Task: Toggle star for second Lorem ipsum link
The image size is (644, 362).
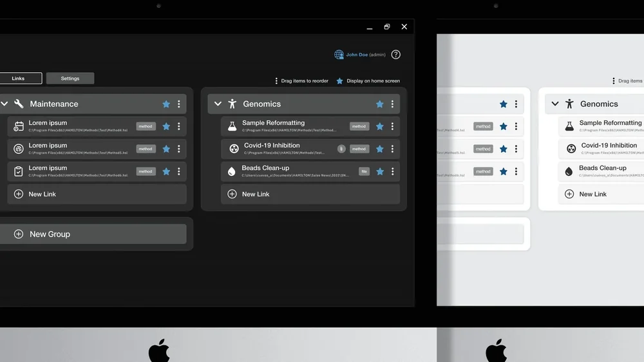Action: tap(166, 149)
